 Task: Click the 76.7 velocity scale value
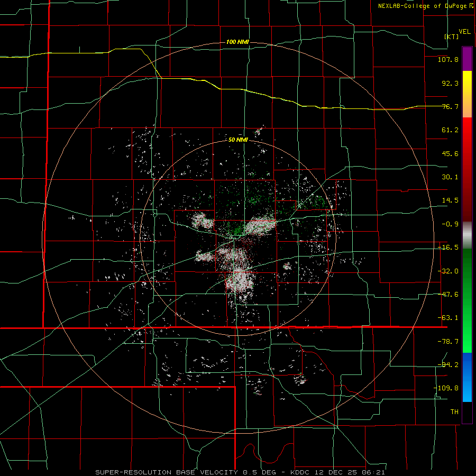click(x=450, y=106)
